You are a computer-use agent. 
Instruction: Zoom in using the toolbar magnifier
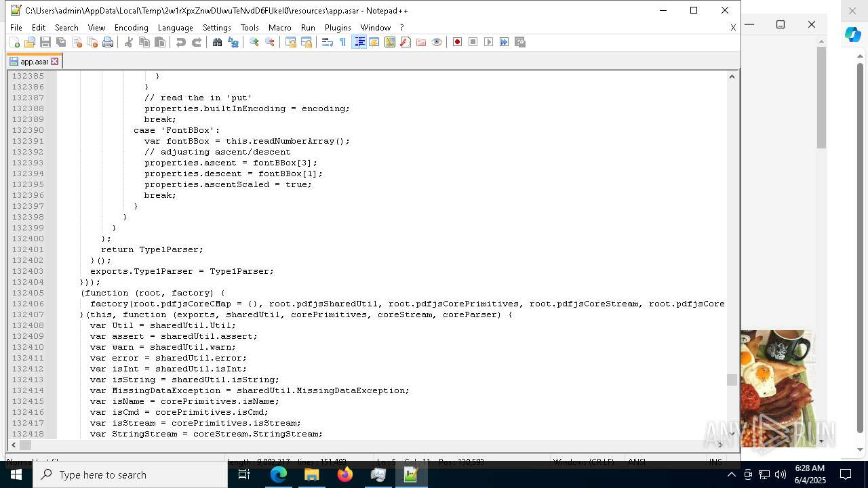coord(254,42)
